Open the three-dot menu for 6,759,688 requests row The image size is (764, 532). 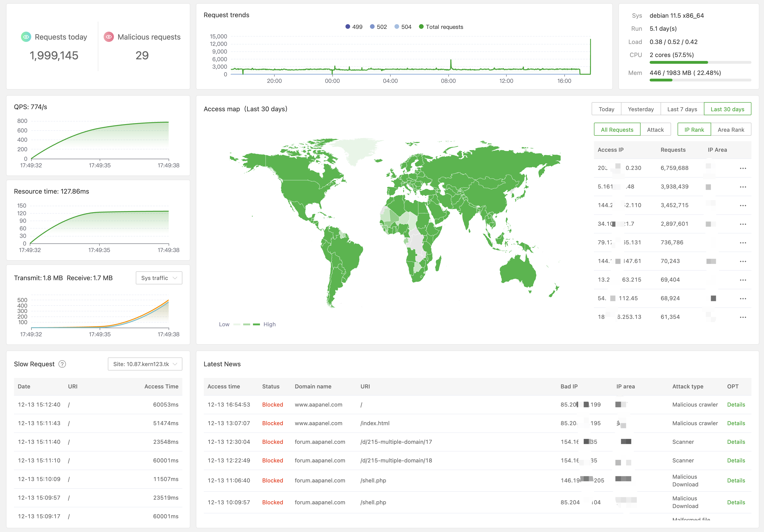click(x=743, y=168)
